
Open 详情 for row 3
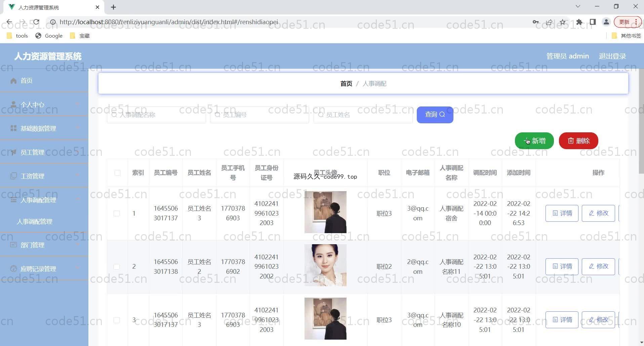click(x=562, y=320)
